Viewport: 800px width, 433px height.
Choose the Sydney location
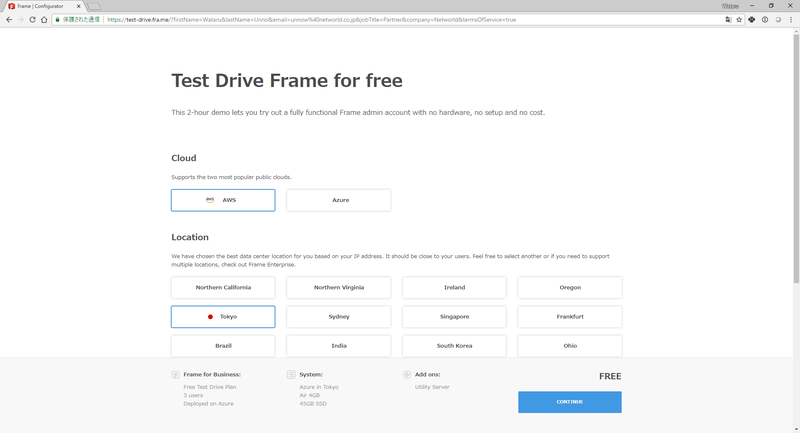pyautogui.click(x=339, y=317)
